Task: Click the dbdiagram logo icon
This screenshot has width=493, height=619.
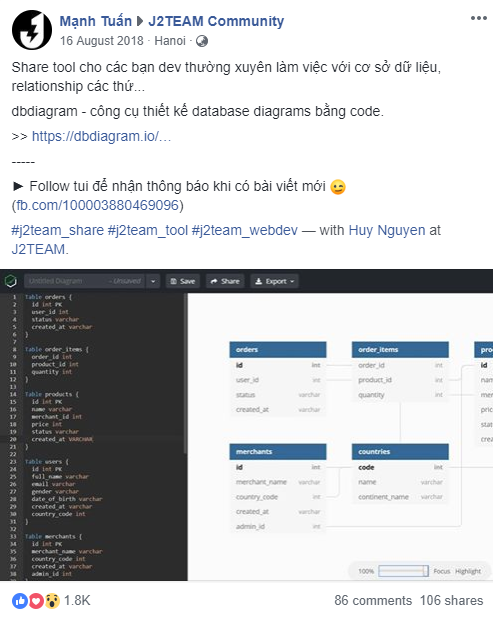Action: [11, 281]
